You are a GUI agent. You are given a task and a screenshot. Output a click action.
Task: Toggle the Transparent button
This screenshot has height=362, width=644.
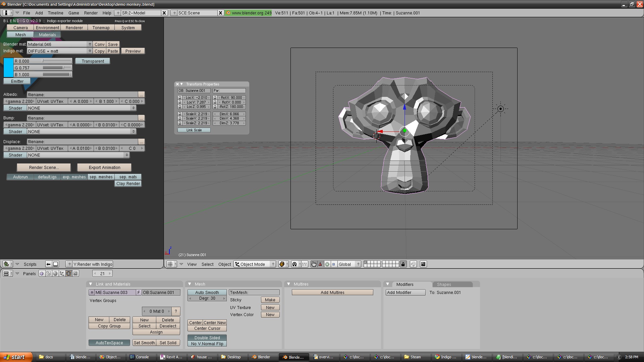coord(93,61)
